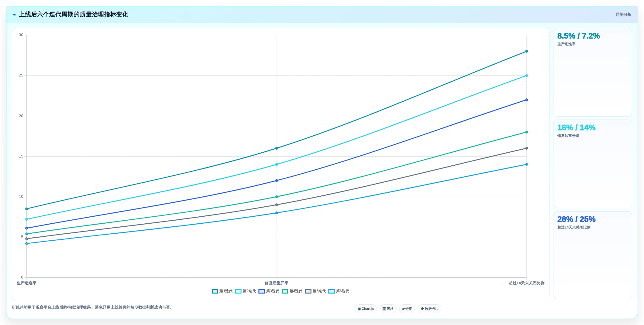Toggle the 第3迭代 legend swatch
Image resolution: width=644 pixels, height=325 pixels.
point(262,291)
